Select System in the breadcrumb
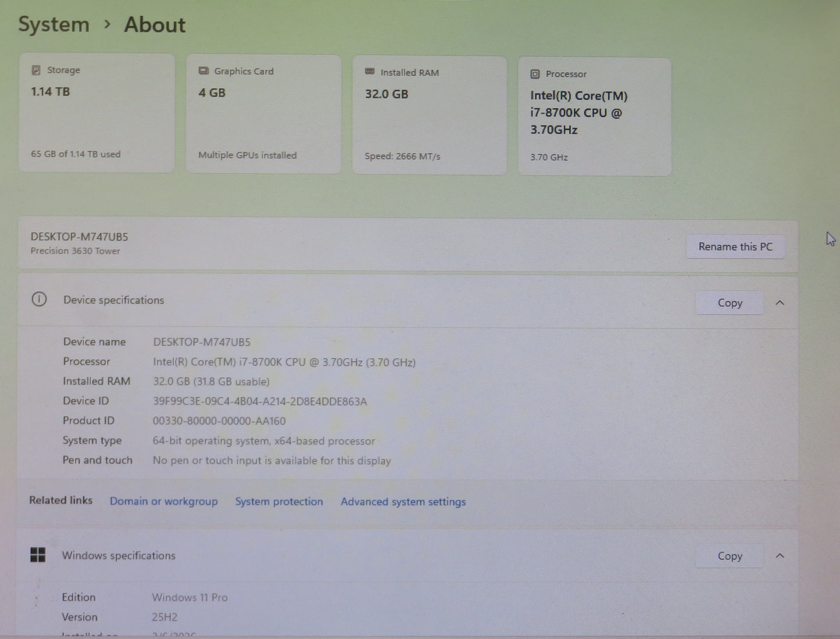Viewport: 840px width, 639px height. coord(53,24)
